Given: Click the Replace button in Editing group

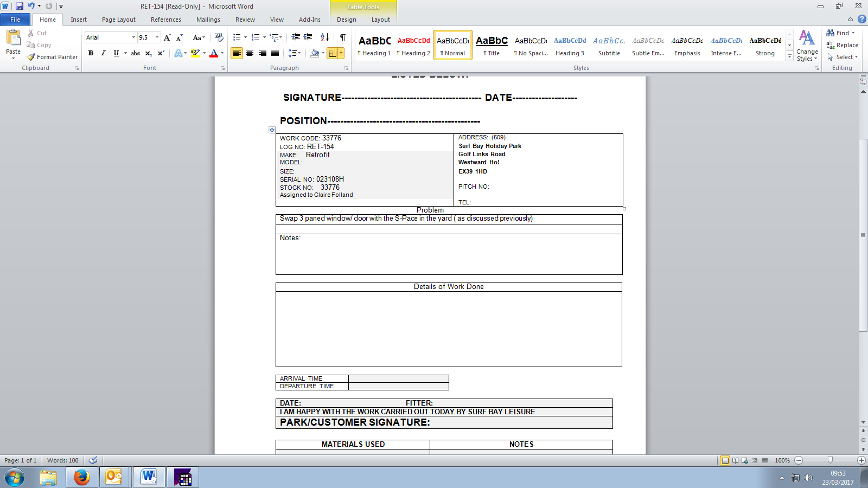Looking at the screenshot, I should (x=843, y=45).
